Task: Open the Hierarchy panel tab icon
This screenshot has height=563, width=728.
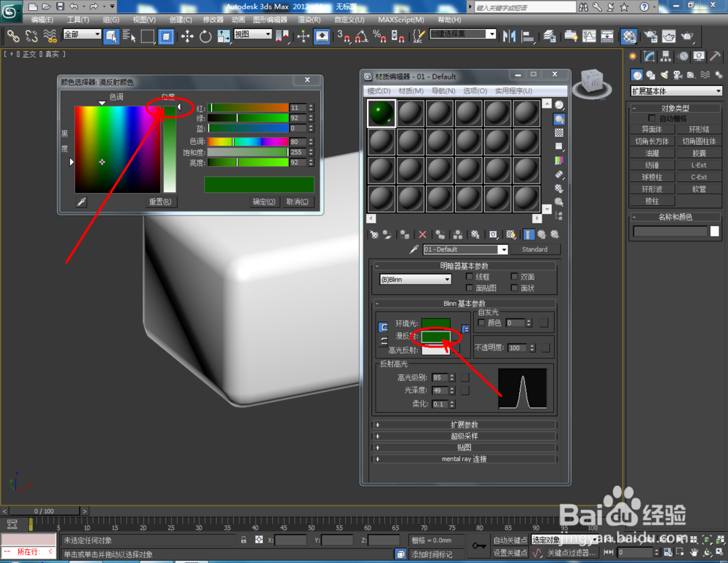Action: point(666,57)
